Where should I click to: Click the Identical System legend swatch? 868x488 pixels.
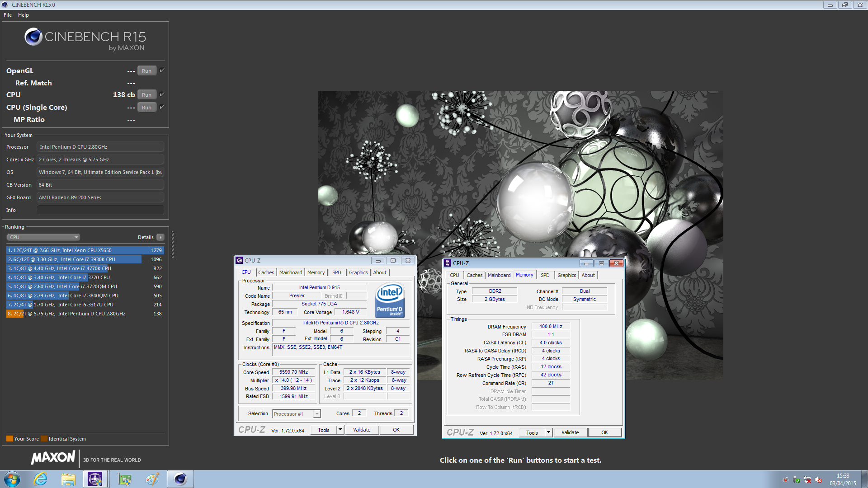tap(44, 439)
